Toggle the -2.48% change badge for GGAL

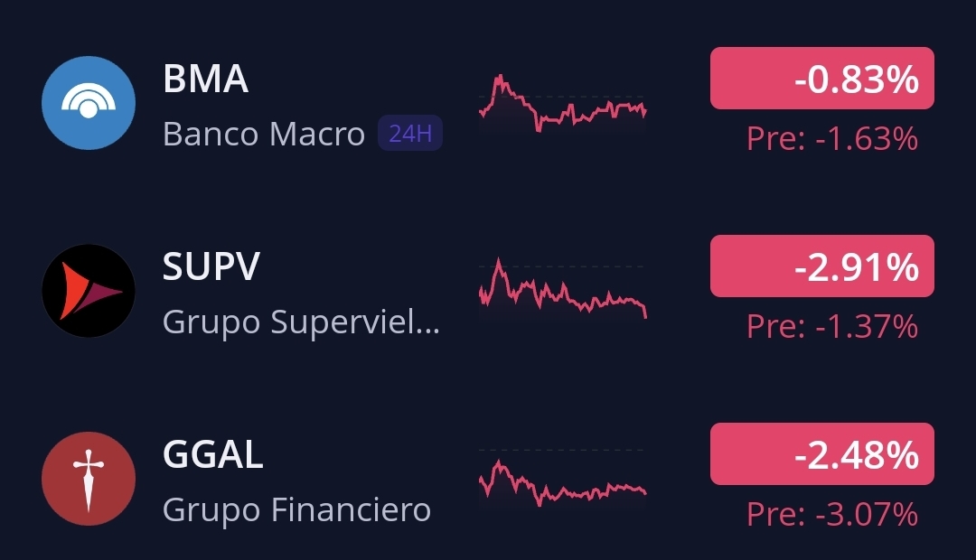pos(821,453)
